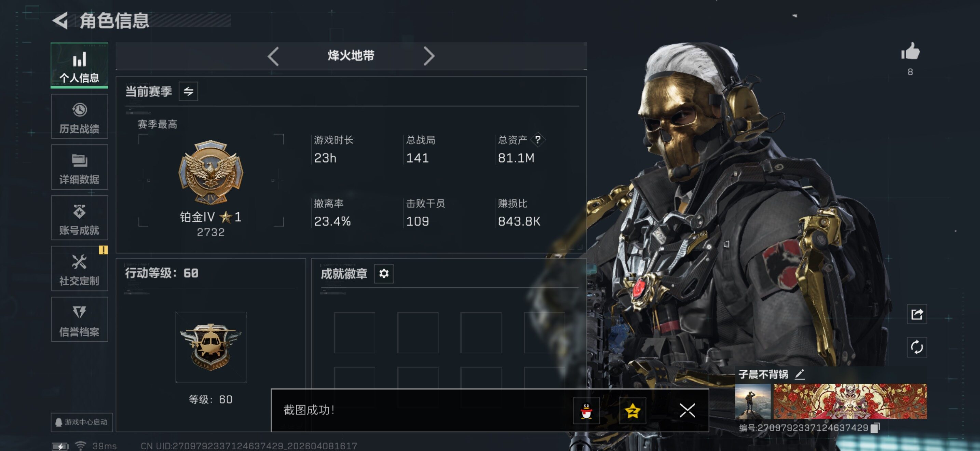Open the share icon beside the character

click(x=917, y=314)
